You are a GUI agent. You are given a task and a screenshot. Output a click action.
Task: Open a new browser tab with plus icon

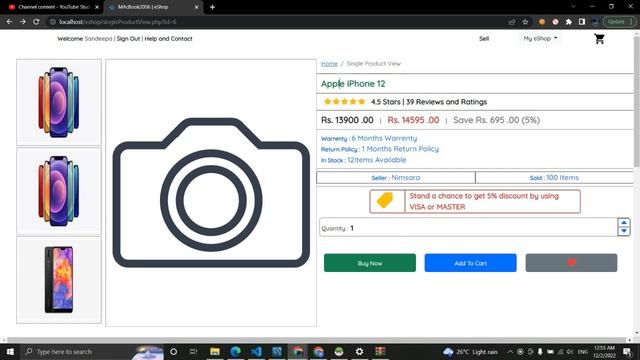pos(212,7)
